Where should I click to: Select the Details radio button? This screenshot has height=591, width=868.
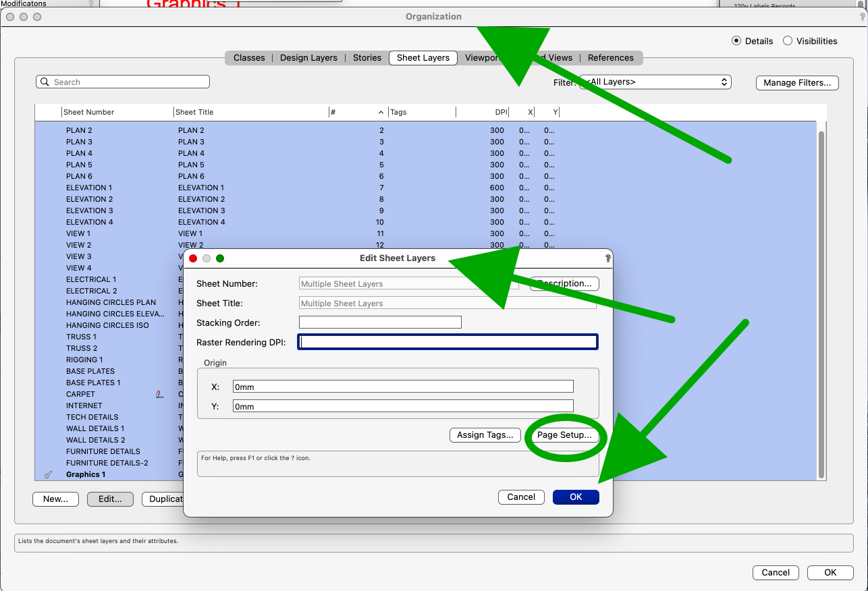736,40
